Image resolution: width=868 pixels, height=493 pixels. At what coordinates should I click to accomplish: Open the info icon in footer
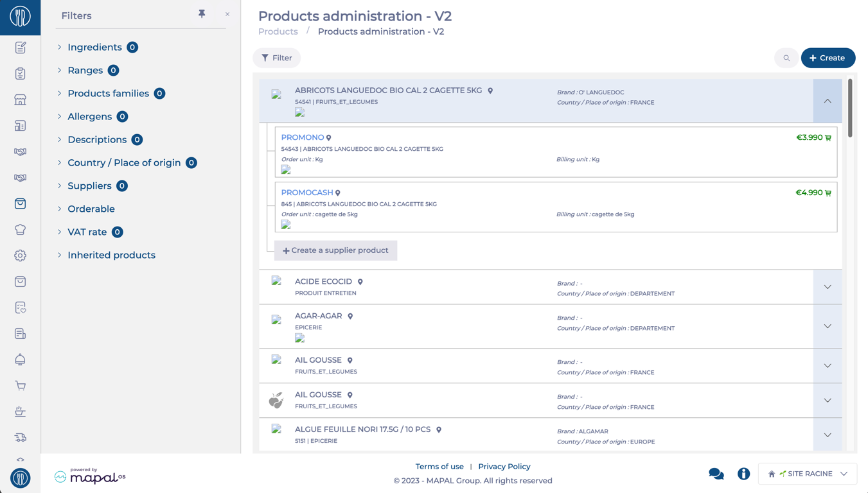tap(743, 474)
